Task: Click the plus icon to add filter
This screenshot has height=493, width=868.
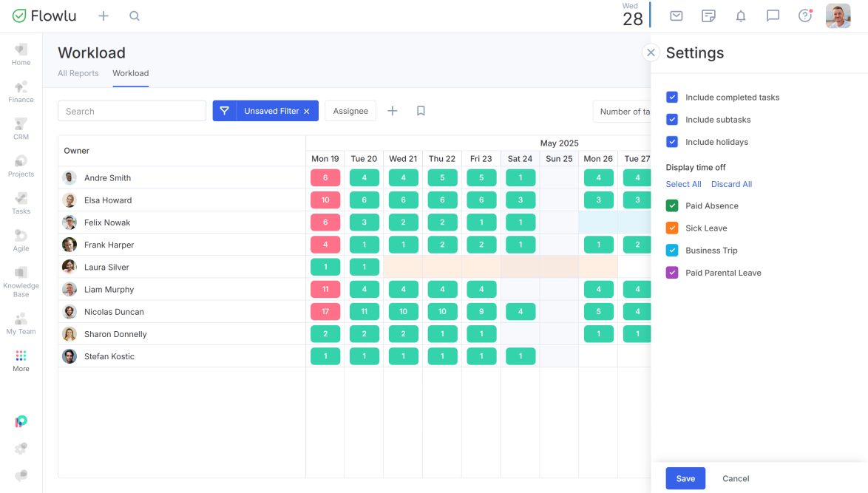Action: pyautogui.click(x=393, y=111)
